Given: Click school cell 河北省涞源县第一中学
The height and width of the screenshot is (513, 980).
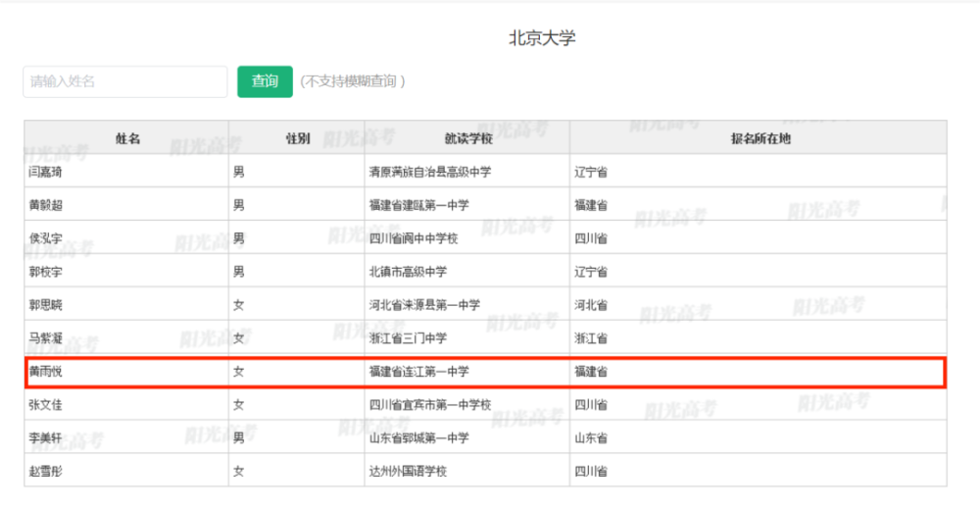Looking at the screenshot, I should [x=424, y=305].
